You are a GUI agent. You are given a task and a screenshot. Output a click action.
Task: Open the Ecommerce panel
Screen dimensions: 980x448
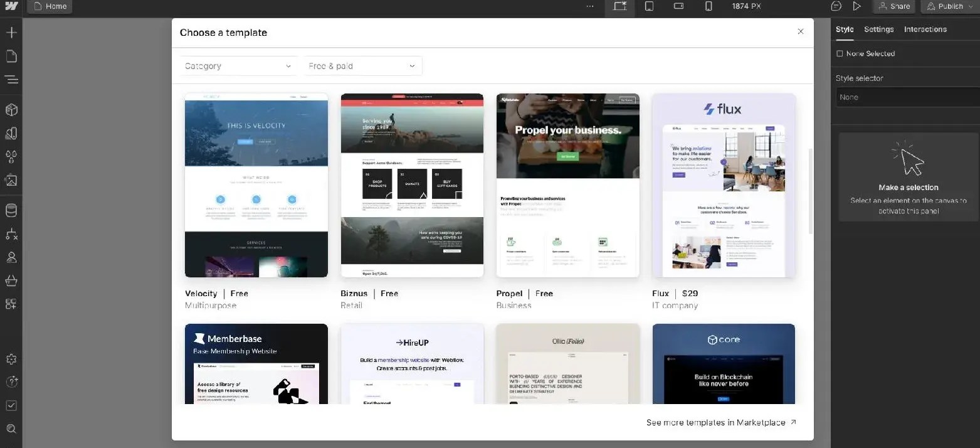tap(11, 280)
